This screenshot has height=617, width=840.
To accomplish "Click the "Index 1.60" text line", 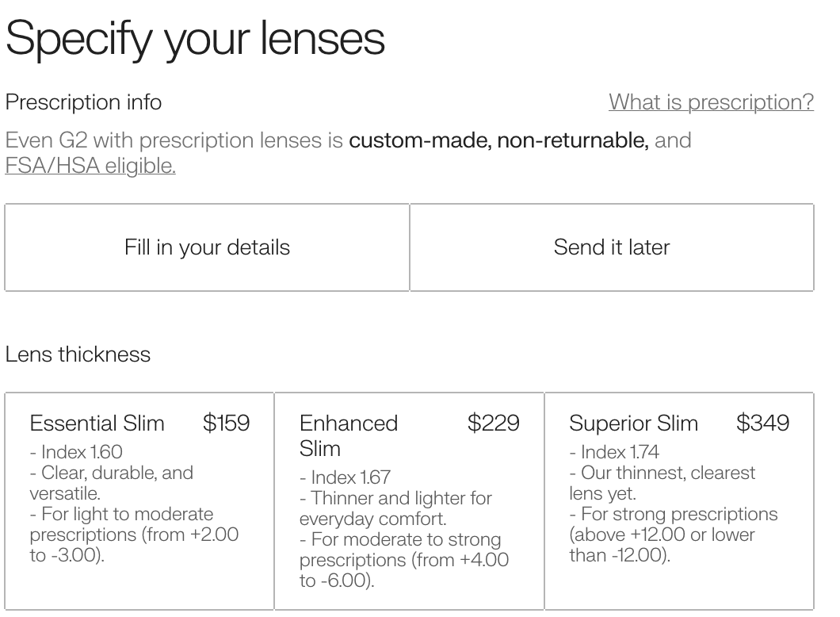I will [76, 452].
